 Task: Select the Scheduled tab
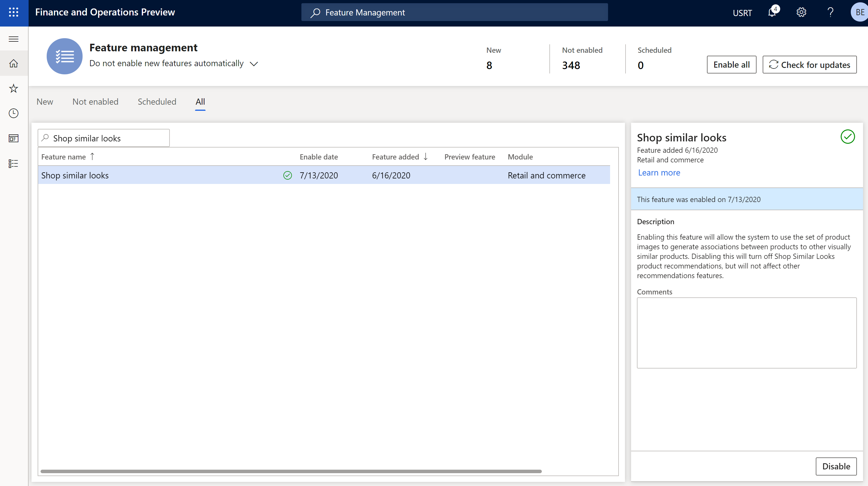coord(157,101)
